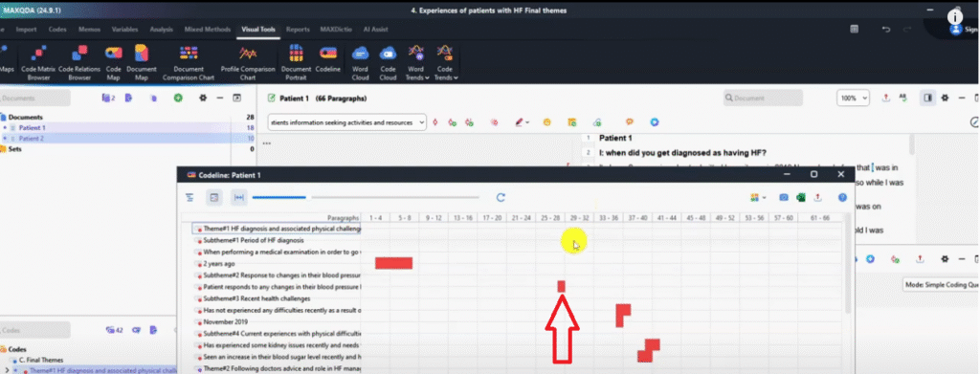Viewport: 980px width, 374px height.
Task: Launch the Document Portrait tool
Action: [297, 62]
